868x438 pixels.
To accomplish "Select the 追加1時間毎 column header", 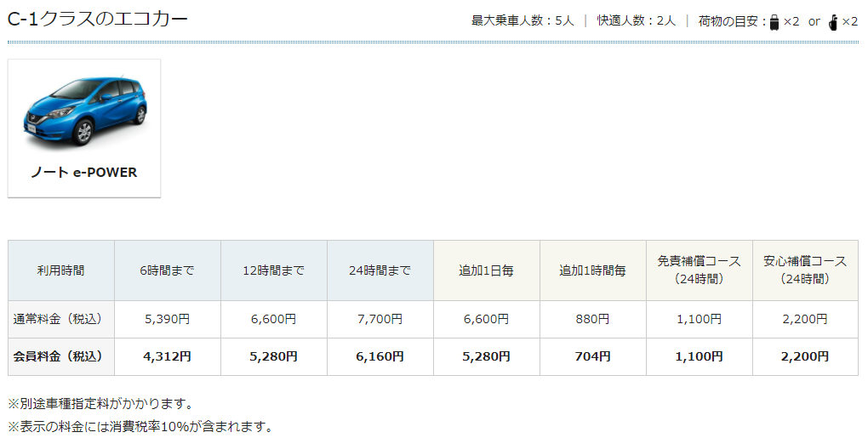I will tap(592, 270).
